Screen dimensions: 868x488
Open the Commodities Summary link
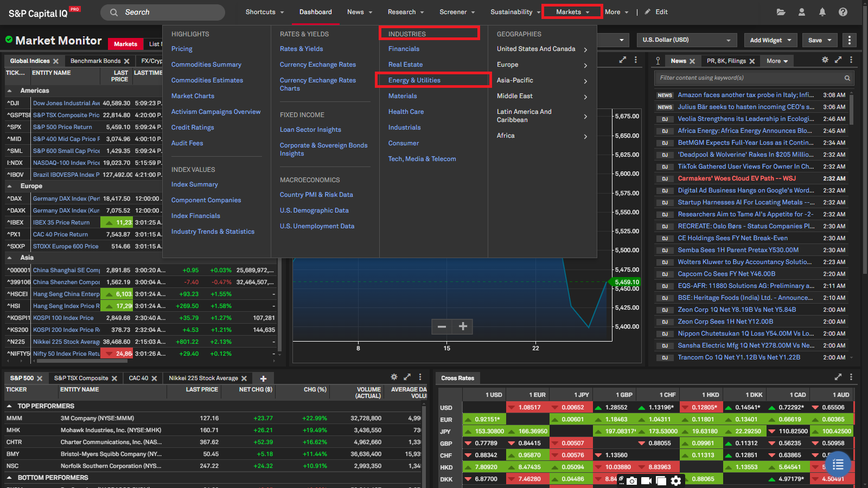206,65
